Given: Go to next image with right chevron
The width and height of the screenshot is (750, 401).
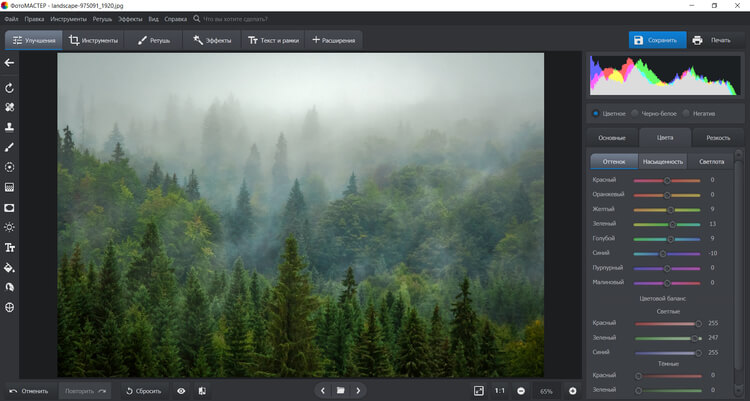Looking at the screenshot, I should coord(359,390).
